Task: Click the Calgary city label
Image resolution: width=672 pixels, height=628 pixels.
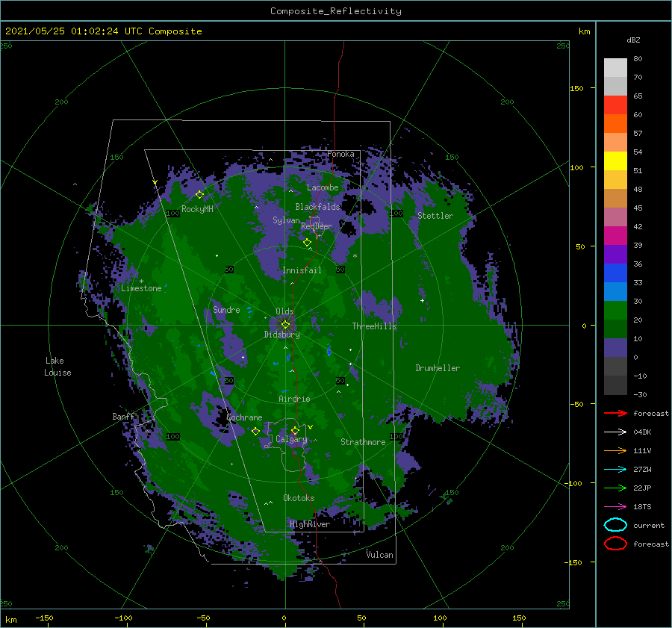Action: (291, 439)
